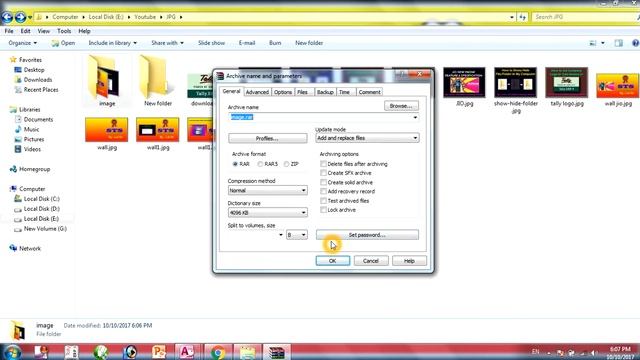
Task: Open the Share with dropdown
Action: pos(167,43)
